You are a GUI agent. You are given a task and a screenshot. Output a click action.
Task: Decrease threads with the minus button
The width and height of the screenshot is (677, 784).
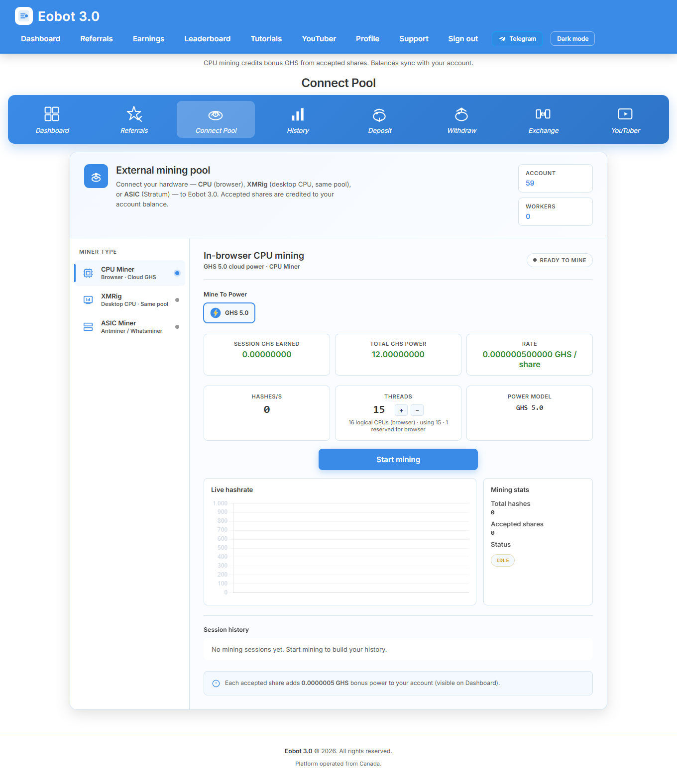[417, 410]
